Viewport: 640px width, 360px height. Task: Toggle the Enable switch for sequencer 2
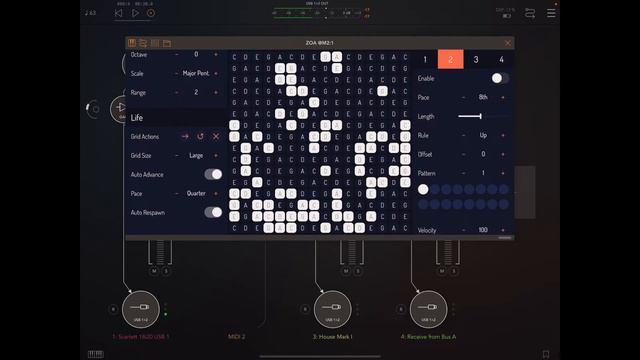tap(500, 78)
